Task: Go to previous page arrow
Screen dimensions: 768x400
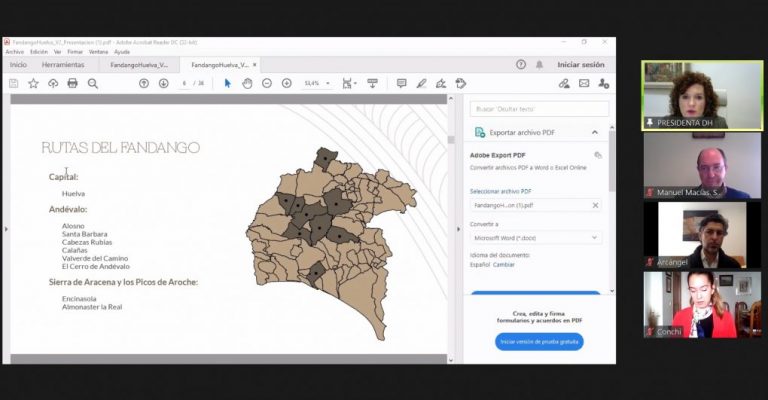Action: tap(144, 83)
